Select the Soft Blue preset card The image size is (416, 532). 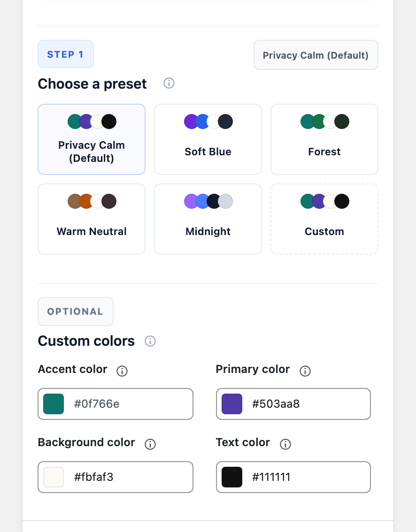[208, 139]
